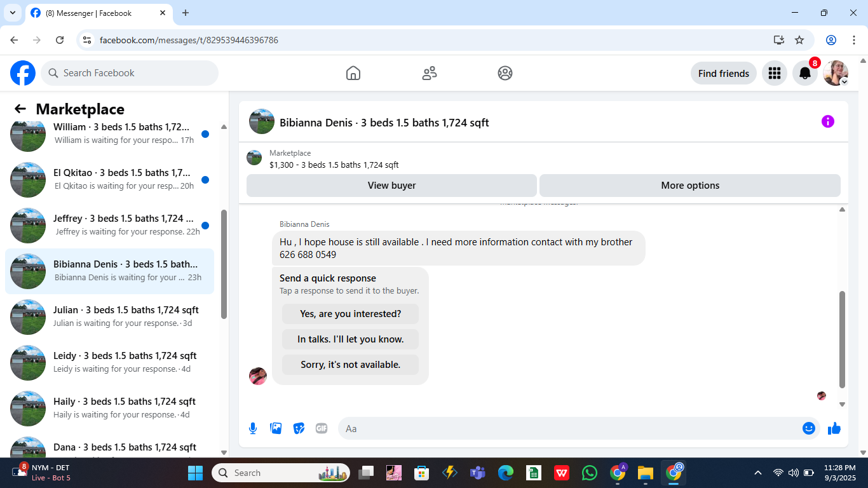The width and height of the screenshot is (868, 488).
Task: Select the Messenger | Facebook browser tab
Action: (x=98, y=13)
